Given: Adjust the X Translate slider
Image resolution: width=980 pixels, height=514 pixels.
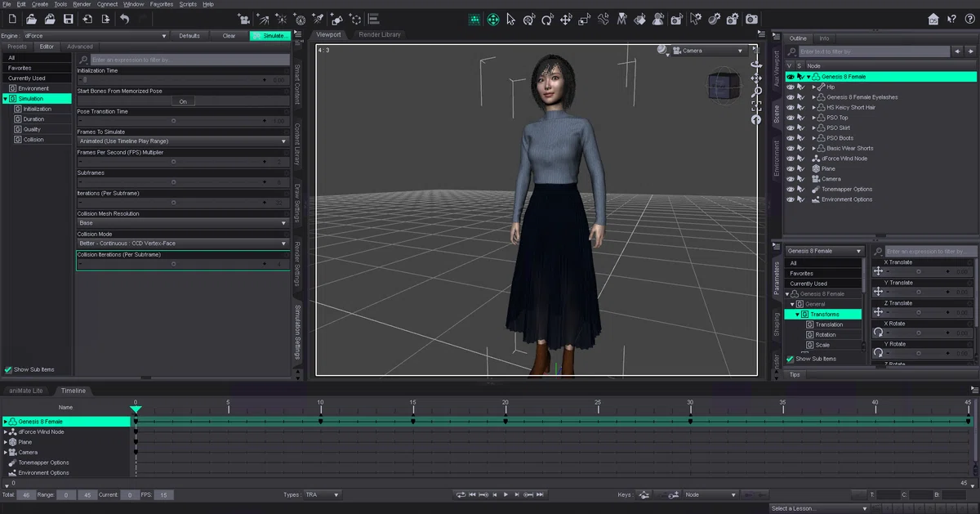Looking at the screenshot, I should [919, 271].
